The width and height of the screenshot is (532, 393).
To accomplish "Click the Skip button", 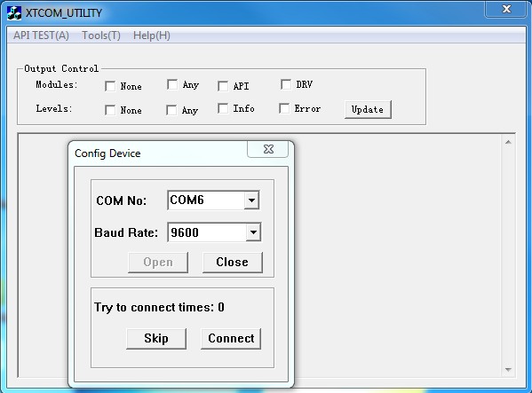I will 156,338.
